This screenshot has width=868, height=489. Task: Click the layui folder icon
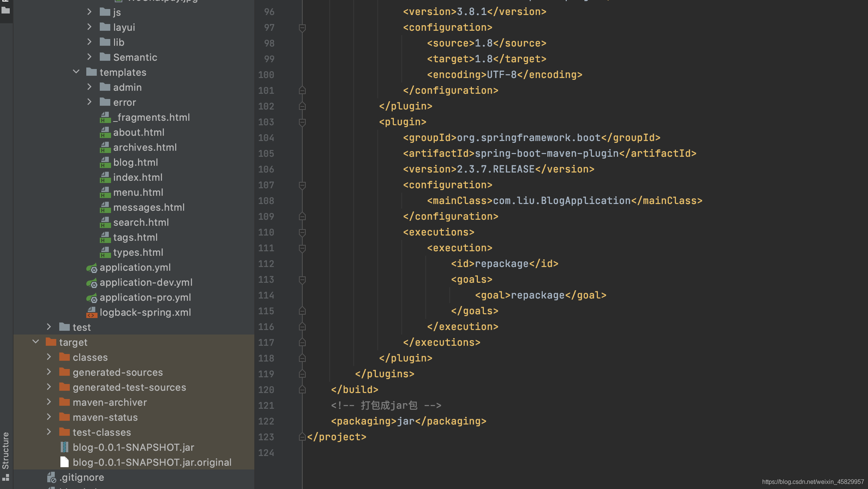(105, 27)
